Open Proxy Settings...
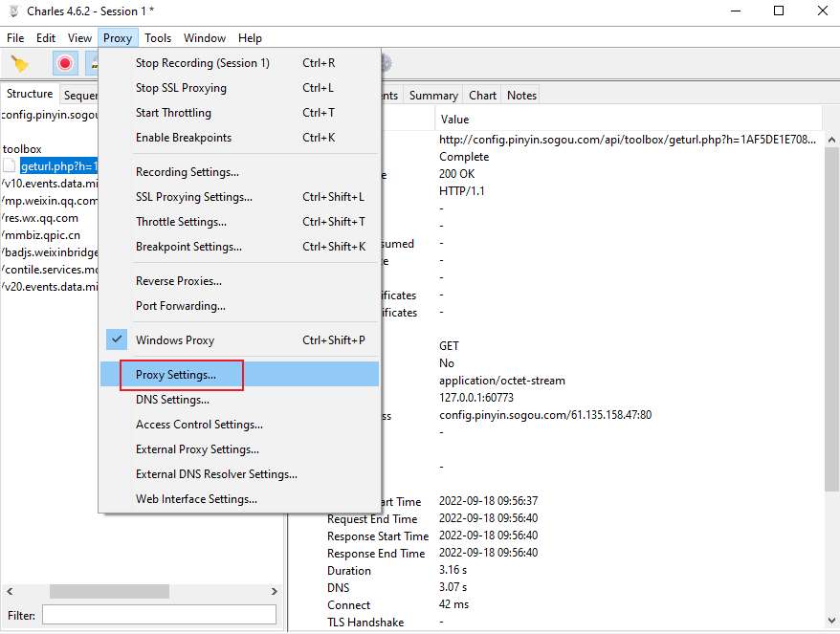The image size is (840, 634). [239, 374]
